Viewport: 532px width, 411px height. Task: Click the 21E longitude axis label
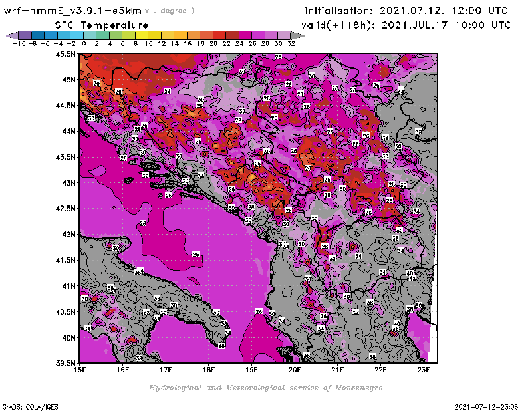(x=338, y=370)
